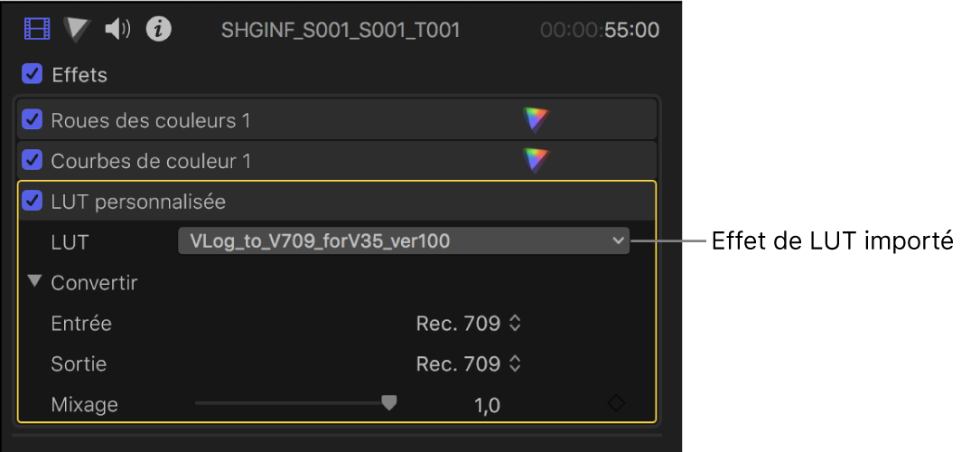Disable the Courbes de couleur 1 checkbox
Image resolution: width=980 pixels, height=452 pixels.
point(33,160)
